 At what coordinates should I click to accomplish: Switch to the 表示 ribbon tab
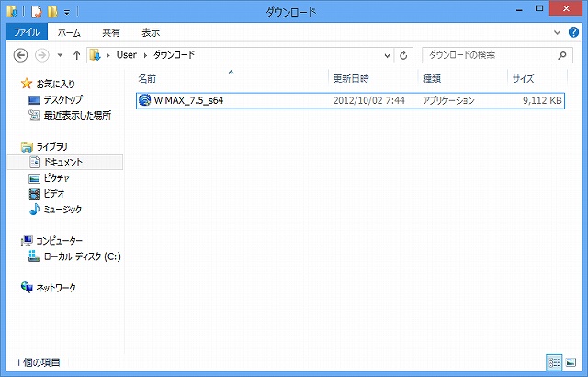click(x=151, y=32)
